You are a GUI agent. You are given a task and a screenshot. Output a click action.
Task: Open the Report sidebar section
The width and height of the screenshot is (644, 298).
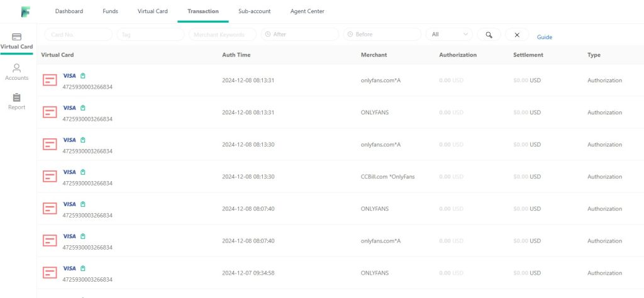point(16,102)
